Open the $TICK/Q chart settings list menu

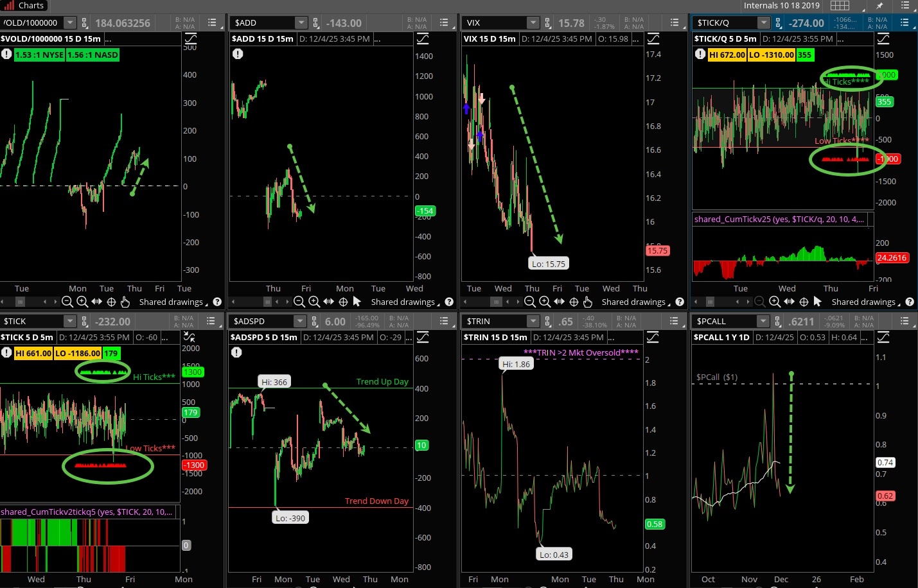click(x=905, y=22)
